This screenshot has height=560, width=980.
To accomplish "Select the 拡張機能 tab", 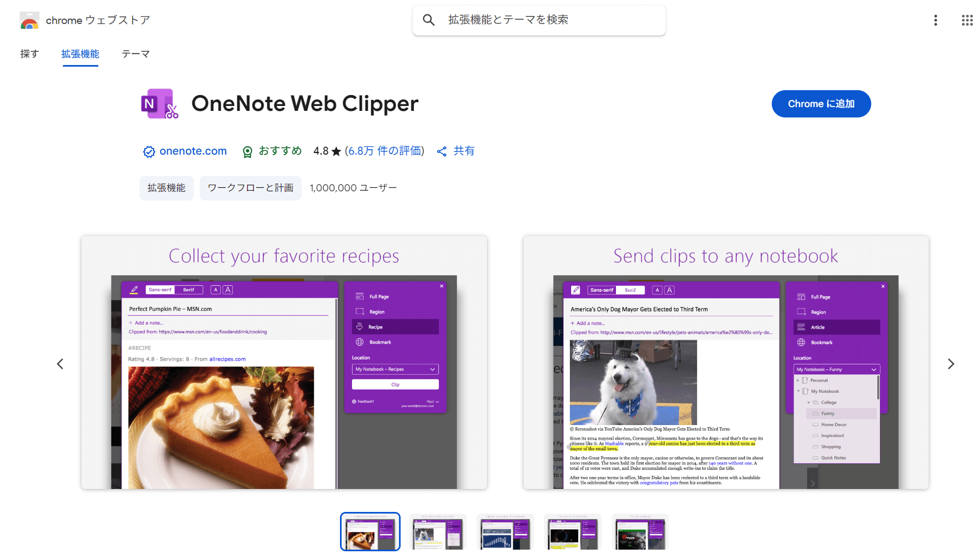I will 80,54.
